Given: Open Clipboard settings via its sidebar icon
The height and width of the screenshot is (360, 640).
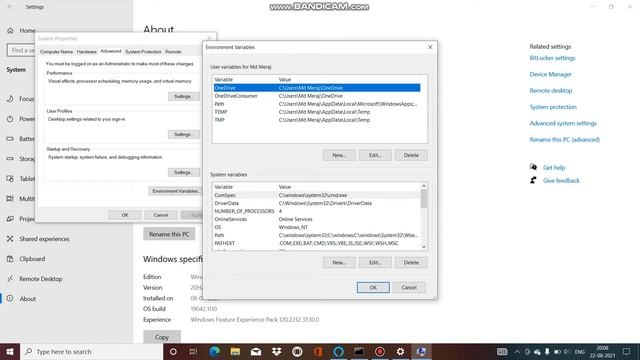Looking at the screenshot, I should pyautogui.click(x=10, y=259).
